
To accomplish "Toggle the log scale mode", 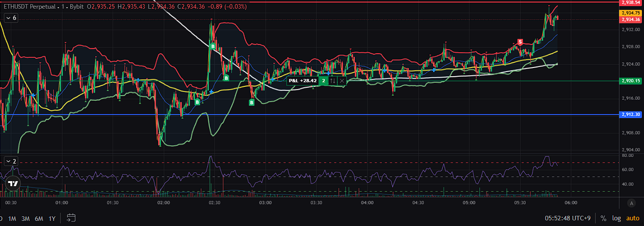I will coord(616,219).
